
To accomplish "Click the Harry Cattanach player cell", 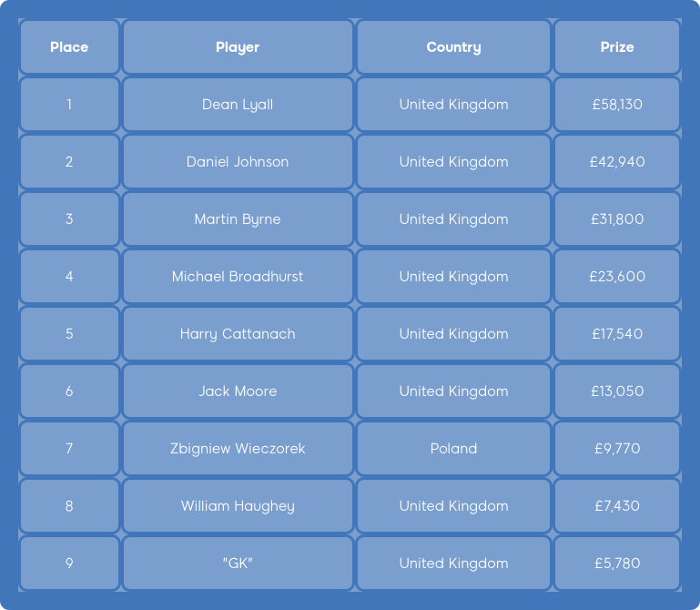I will click(x=238, y=334).
